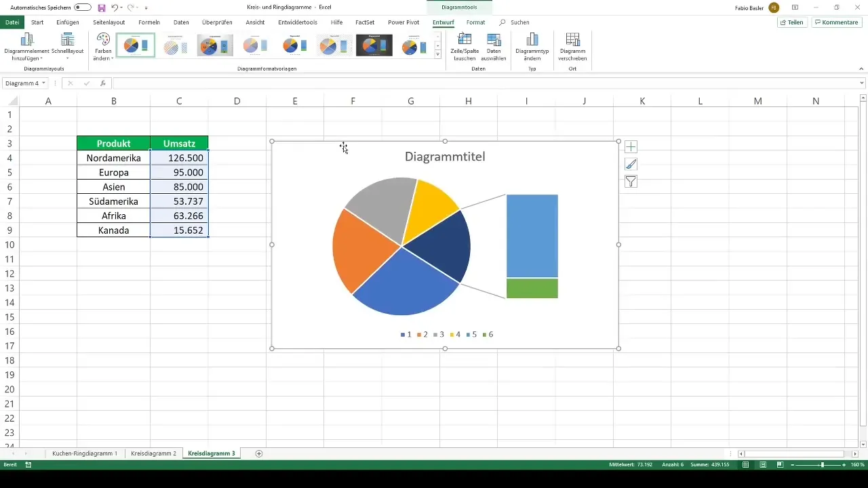Switch to the Einfügen ribbon tab
The height and width of the screenshot is (488, 868).
[x=68, y=22]
